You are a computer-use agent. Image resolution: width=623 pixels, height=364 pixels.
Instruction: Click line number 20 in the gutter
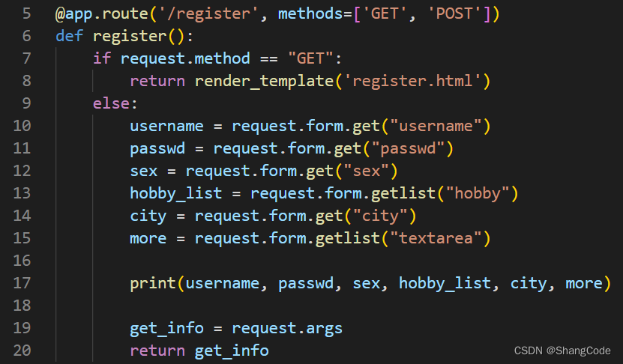22,351
